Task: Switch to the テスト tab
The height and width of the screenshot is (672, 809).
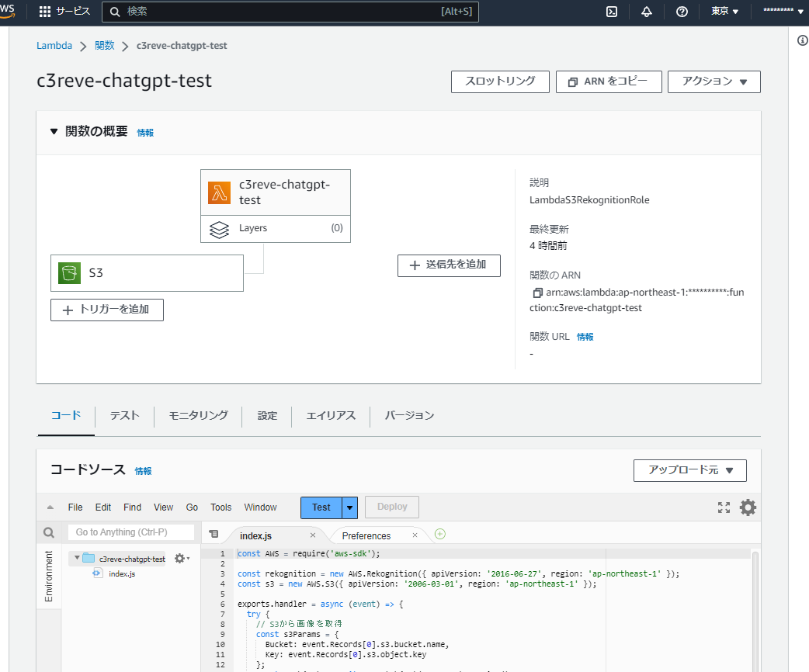Action: (124, 416)
